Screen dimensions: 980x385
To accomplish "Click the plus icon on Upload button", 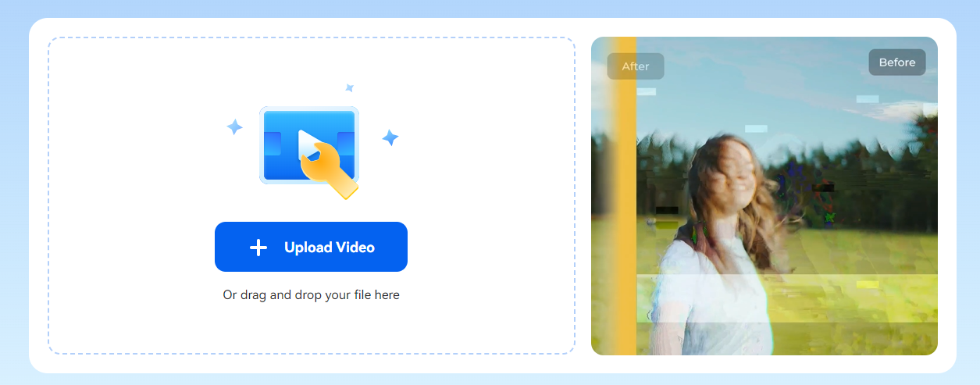I will (x=258, y=248).
